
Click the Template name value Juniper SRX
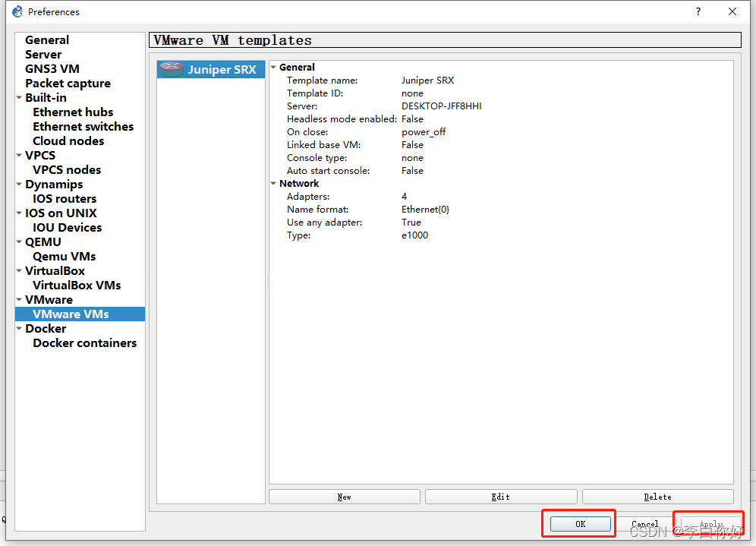pos(427,80)
